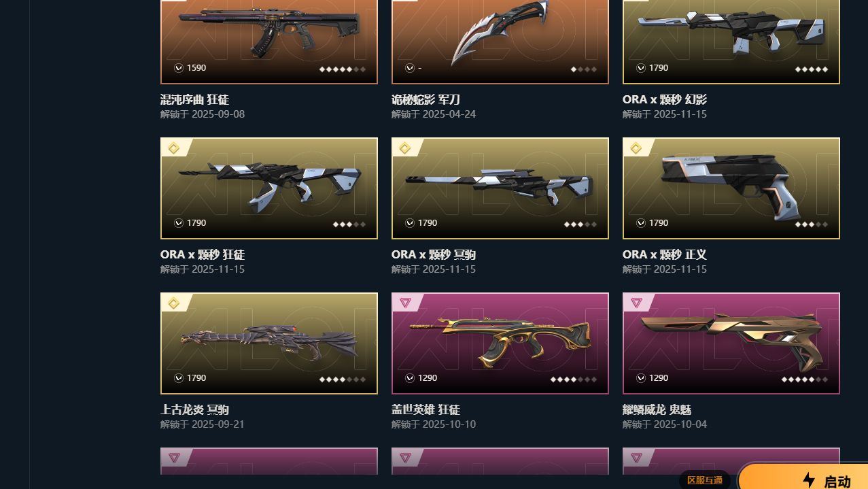The height and width of the screenshot is (489, 868).
Task: Click pink tier badge on 盖世英雄 狂徒 card
Action: pos(405,303)
